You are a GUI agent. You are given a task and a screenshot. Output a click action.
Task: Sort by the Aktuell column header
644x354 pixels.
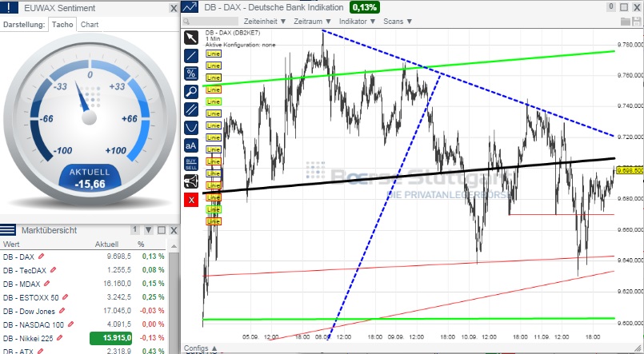click(106, 244)
